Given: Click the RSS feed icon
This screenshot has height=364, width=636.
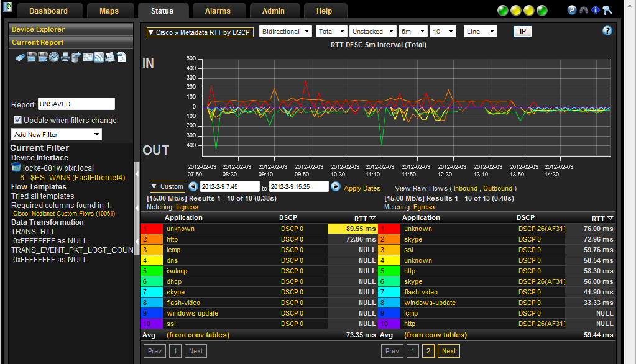Looking at the screenshot, I should click(99, 58).
